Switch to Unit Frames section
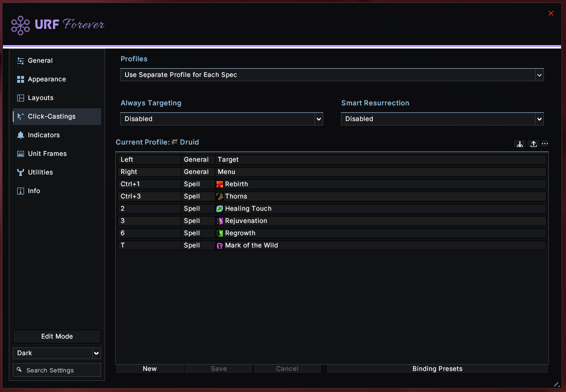This screenshot has width=566, height=392. pyautogui.click(x=57, y=154)
